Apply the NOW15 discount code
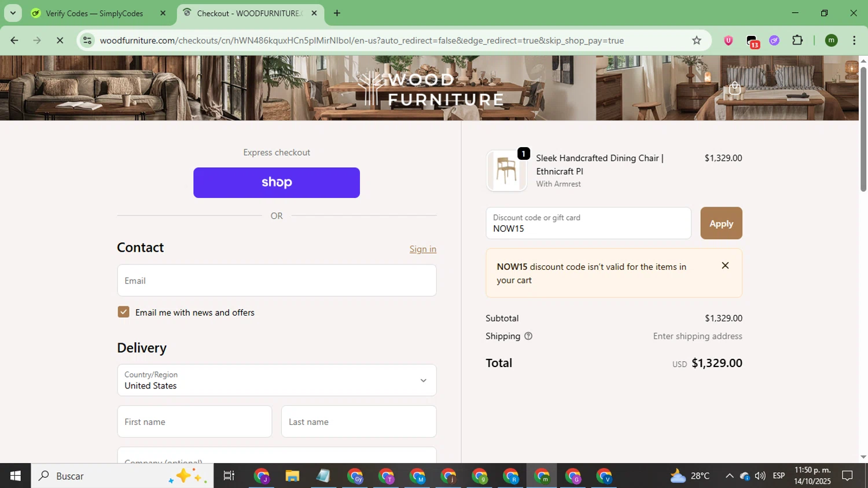The width and height of the screenshot is (868, 488). point(721,223)
